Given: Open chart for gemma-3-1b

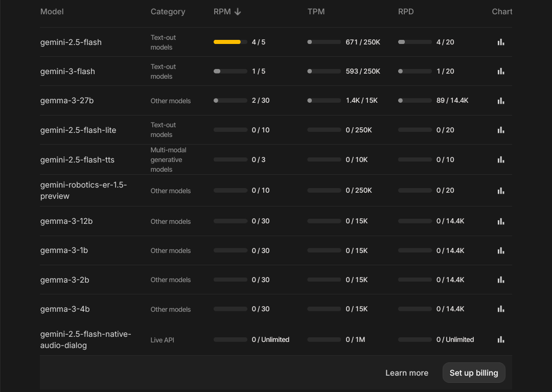Looking at the screenshot, I should [x=500, y=250].
